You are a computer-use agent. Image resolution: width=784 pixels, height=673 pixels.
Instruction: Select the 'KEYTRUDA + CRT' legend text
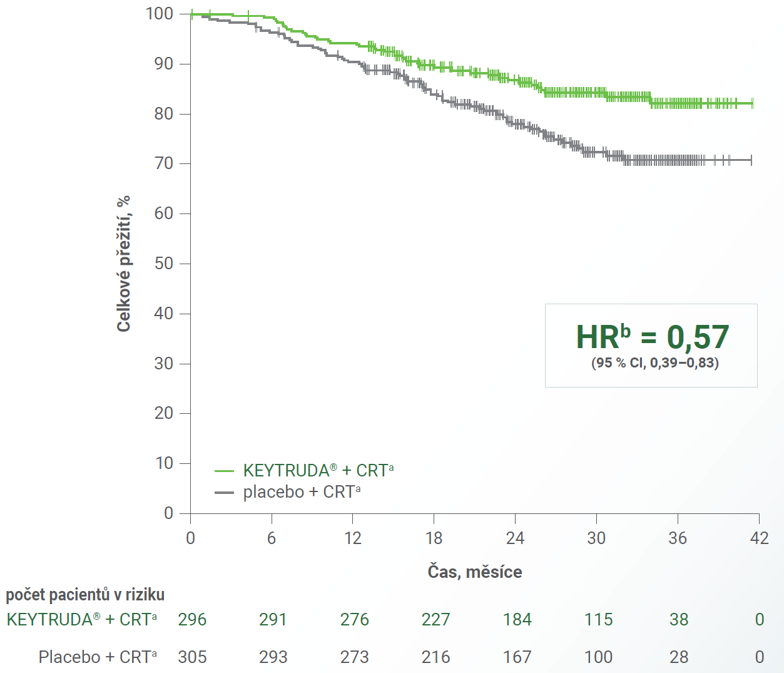[x=318, y=470]
